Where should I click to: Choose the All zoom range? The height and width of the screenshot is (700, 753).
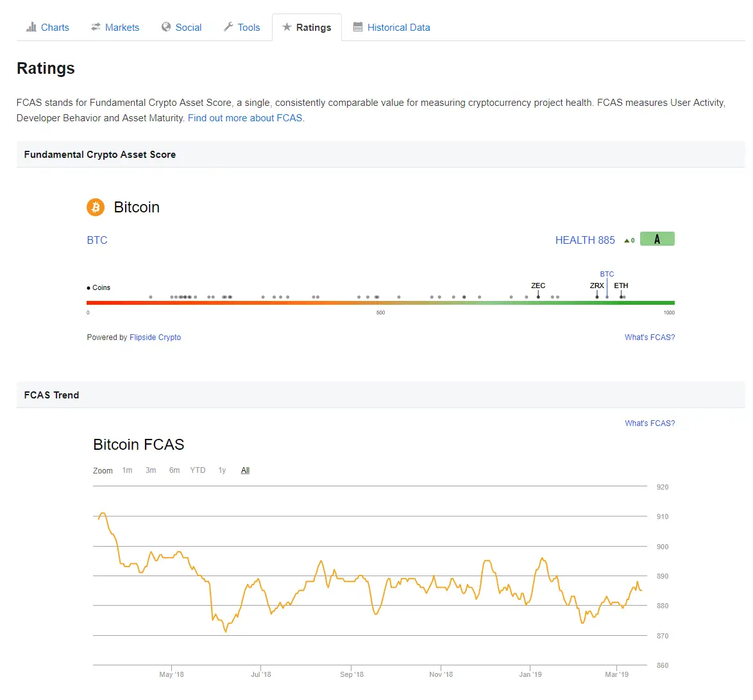245,470
